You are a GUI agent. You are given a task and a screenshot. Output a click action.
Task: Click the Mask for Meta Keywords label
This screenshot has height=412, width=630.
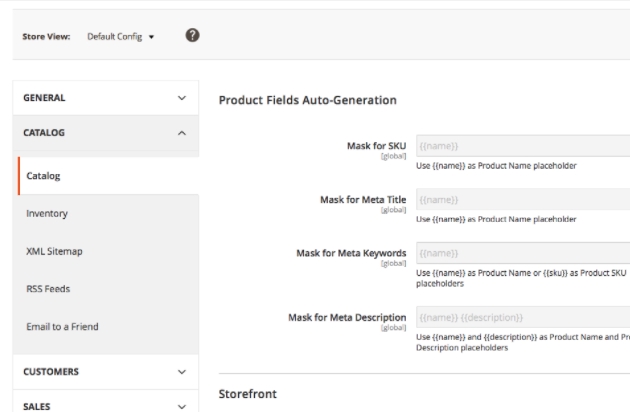(x=351, y=253)
